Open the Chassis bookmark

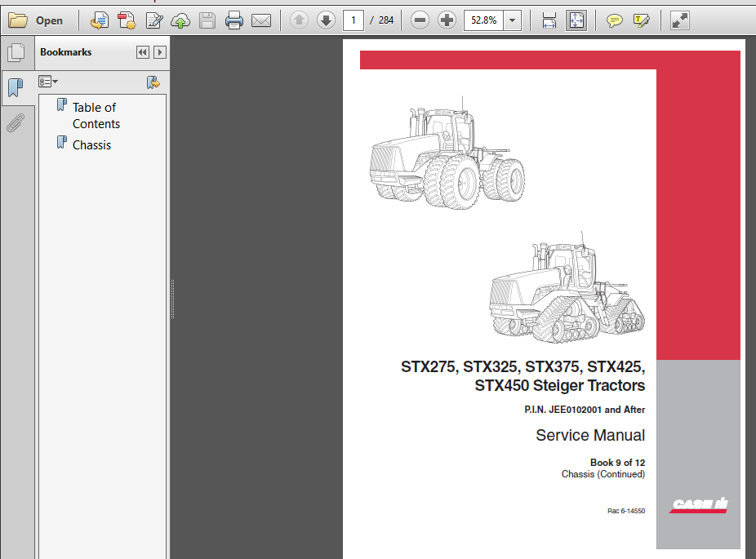[x=91, y=145]
